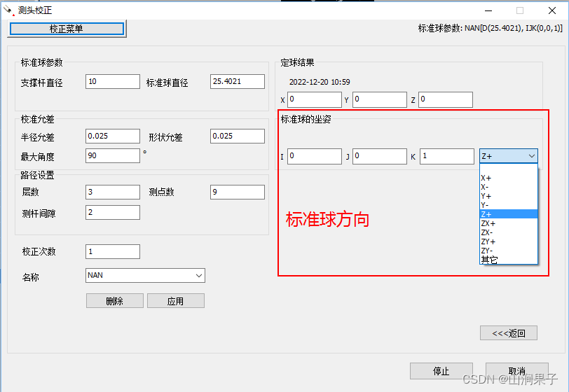Select 其它 from direction list

click(509, 259)
